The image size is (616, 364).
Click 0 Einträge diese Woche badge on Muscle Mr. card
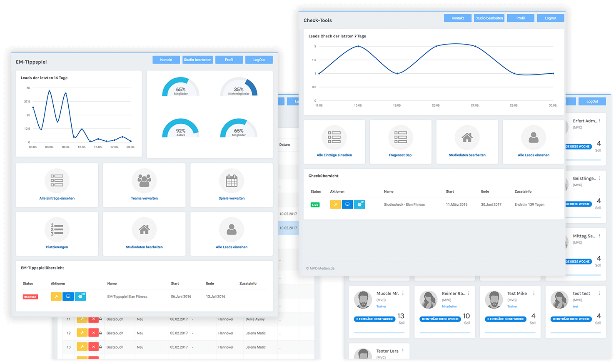[x=375, y=319]
